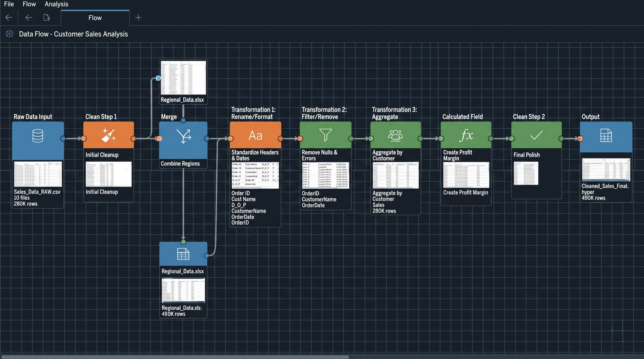Click the output connector of lower Regional_Data node
Viewport: 644px width, 359px height.
206,255
